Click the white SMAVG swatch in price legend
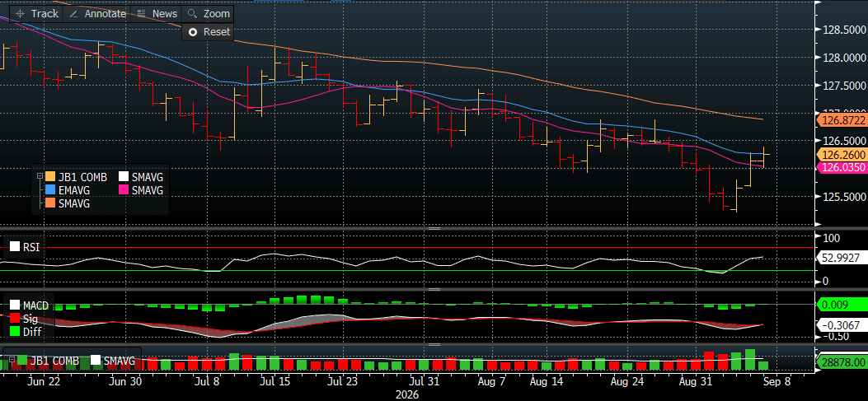Viewport: 868px width, 401px height. pyautogui.click(x=124, y=178)
